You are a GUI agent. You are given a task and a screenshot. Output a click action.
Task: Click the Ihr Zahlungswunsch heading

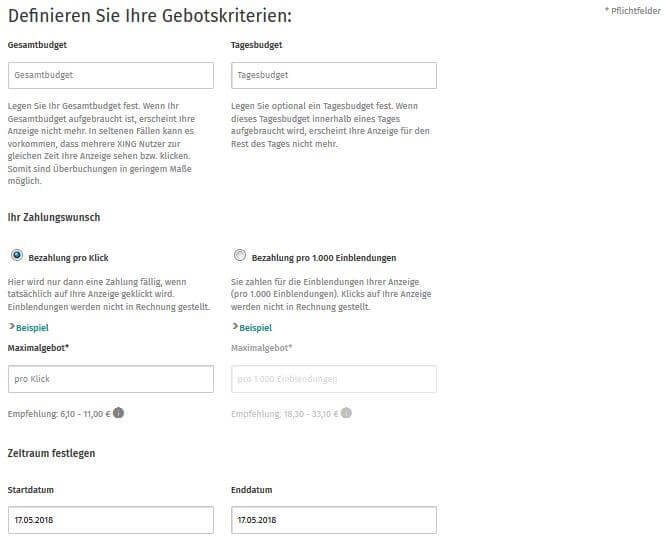pos(54,218)
